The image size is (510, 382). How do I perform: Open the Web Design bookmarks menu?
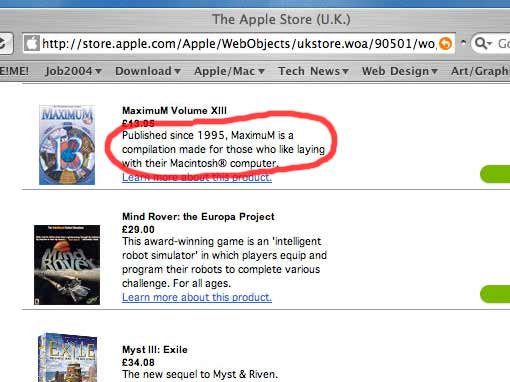[400, 71]
